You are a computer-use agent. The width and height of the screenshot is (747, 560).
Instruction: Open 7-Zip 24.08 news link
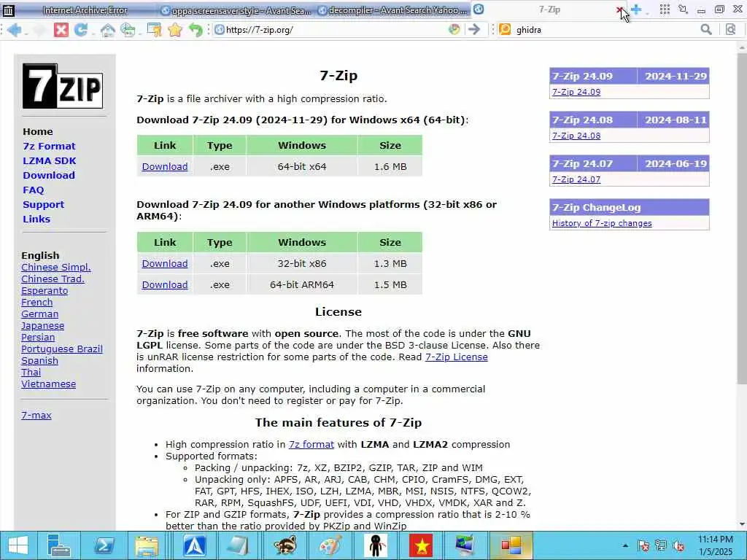[x=576, y=136]
